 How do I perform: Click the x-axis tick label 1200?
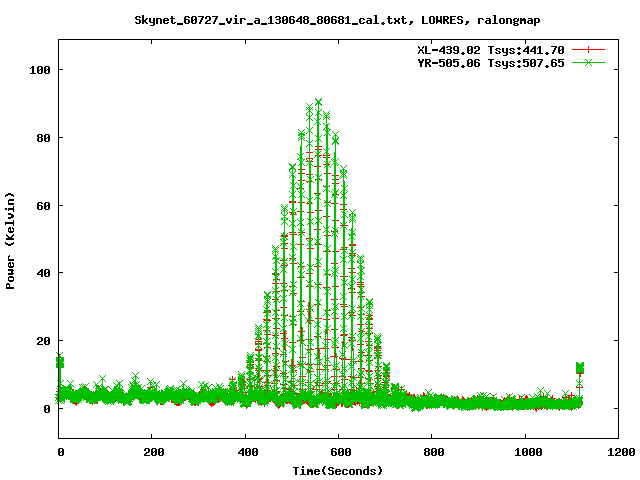click(621, 452)
